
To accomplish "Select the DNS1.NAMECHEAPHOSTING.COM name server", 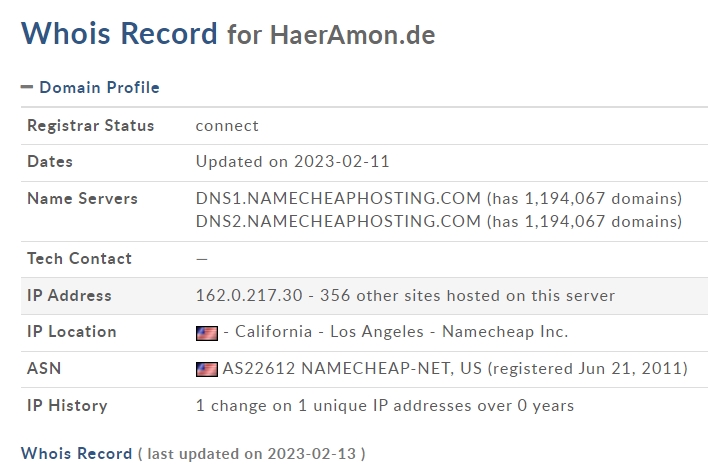I will 338,198.
